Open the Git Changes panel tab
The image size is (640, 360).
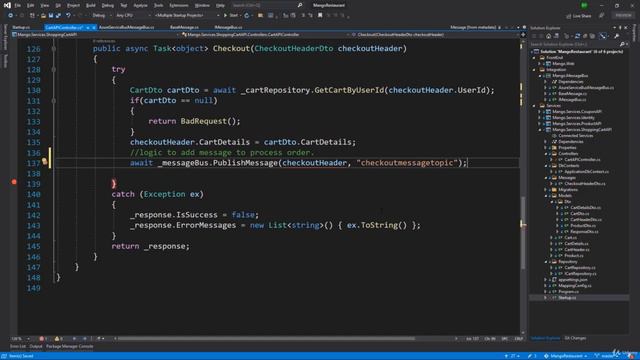coord(575,338)
